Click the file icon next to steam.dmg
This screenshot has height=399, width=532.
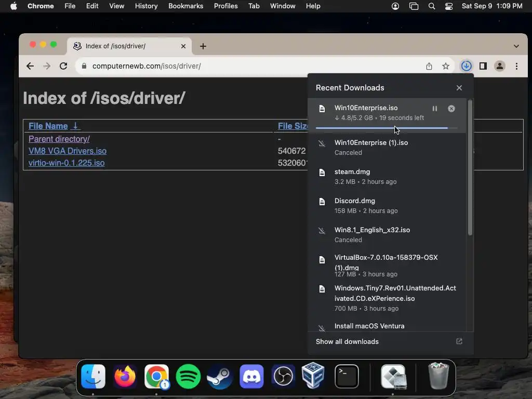point(322,172)
